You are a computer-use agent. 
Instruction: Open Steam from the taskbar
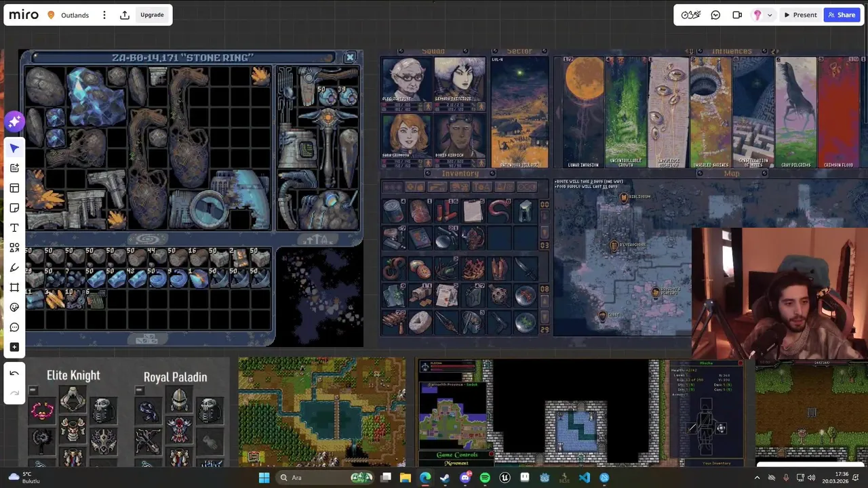point(445,478)
